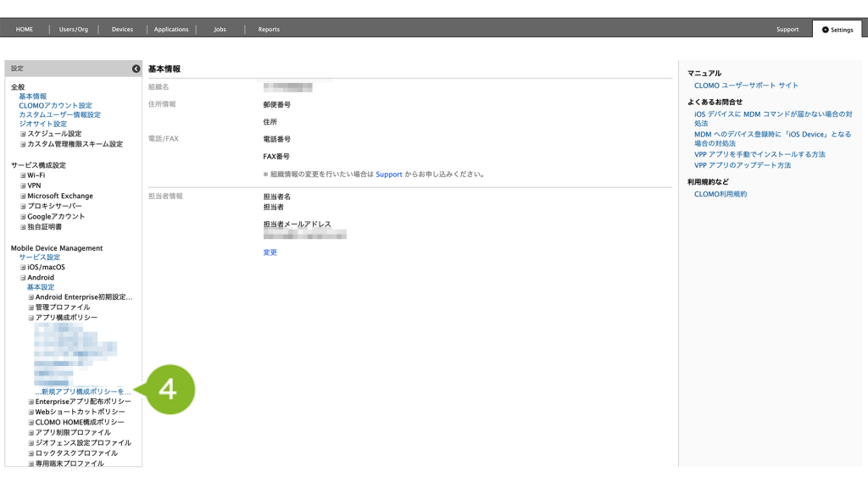The width and height of the screenshot is (868, 488).
Task: Expand the iOS/macOS section
Action: [24, 267]
